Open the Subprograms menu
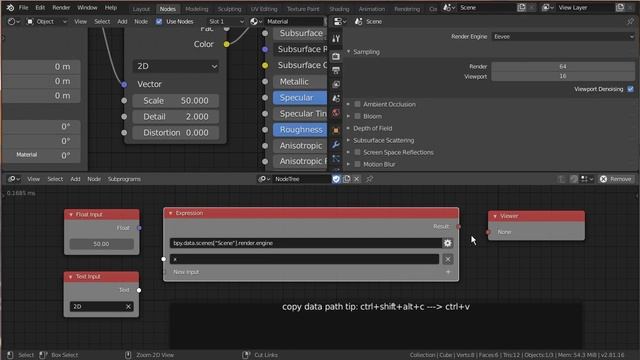 (124, 179)
